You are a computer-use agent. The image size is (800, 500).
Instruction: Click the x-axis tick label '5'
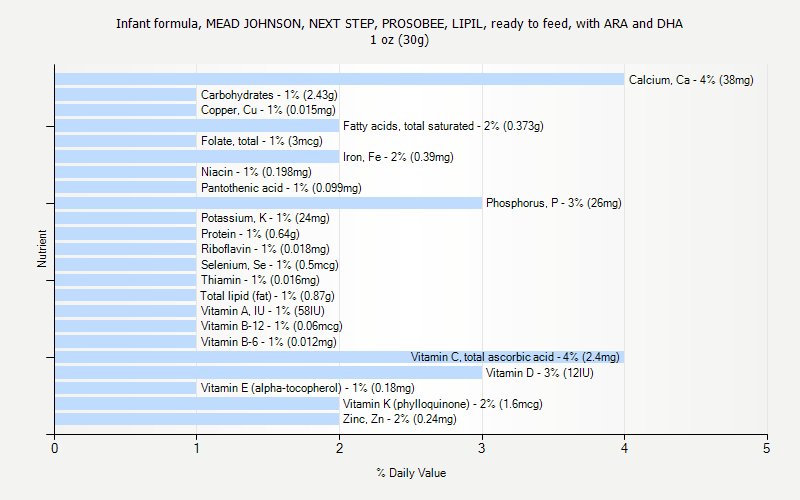(x=766, y=448)
